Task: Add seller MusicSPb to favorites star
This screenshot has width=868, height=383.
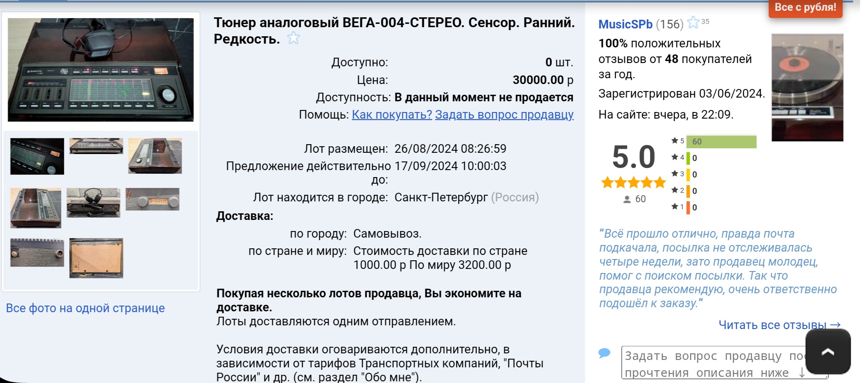Action: [693, 23]
